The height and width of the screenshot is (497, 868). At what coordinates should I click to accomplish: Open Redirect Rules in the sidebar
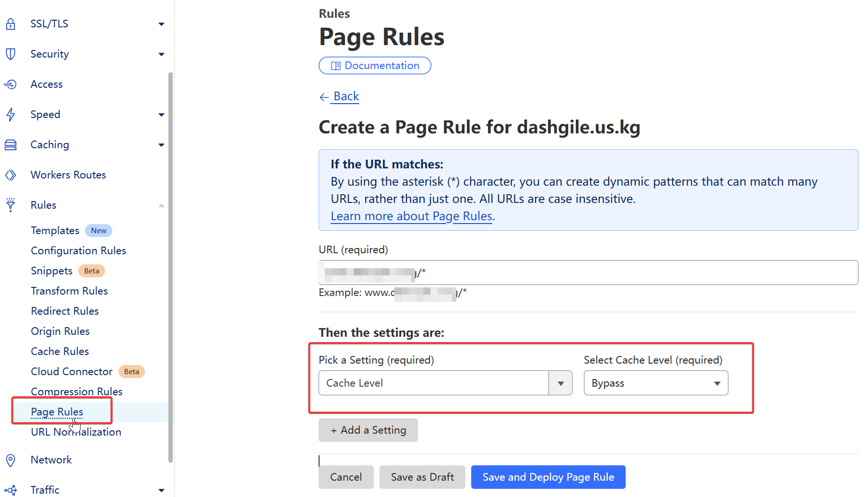point(65,311)
